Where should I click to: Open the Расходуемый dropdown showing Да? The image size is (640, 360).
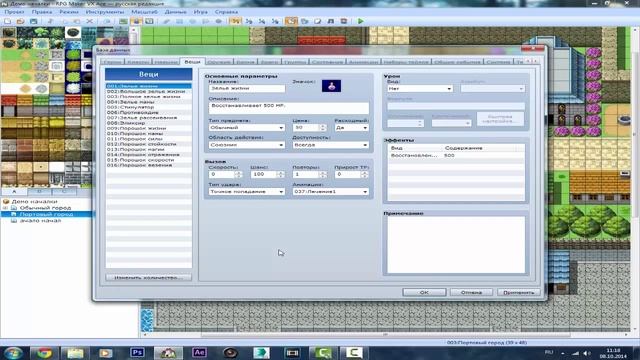point(351,127)
